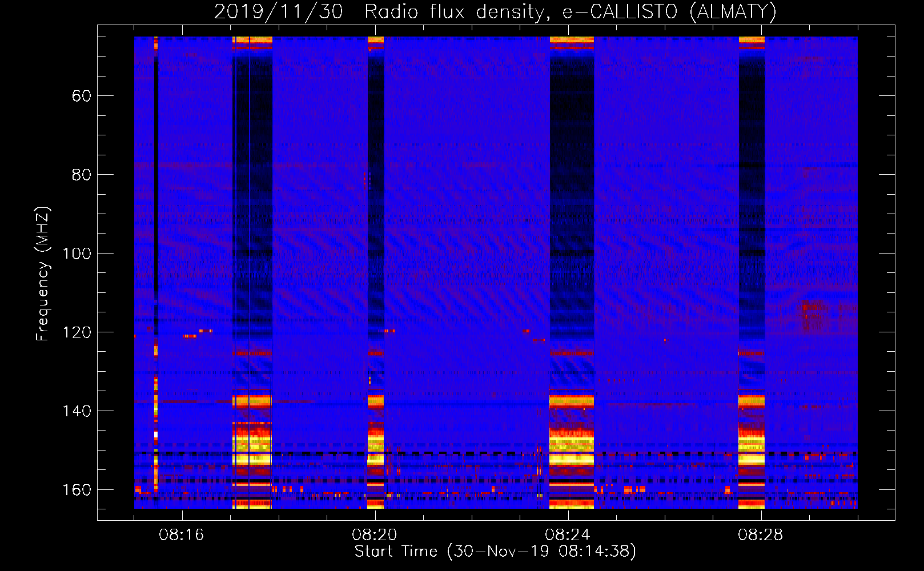Click the 140 frequency tick label
The image size is (924, 571).
click(x=77, y=411)
